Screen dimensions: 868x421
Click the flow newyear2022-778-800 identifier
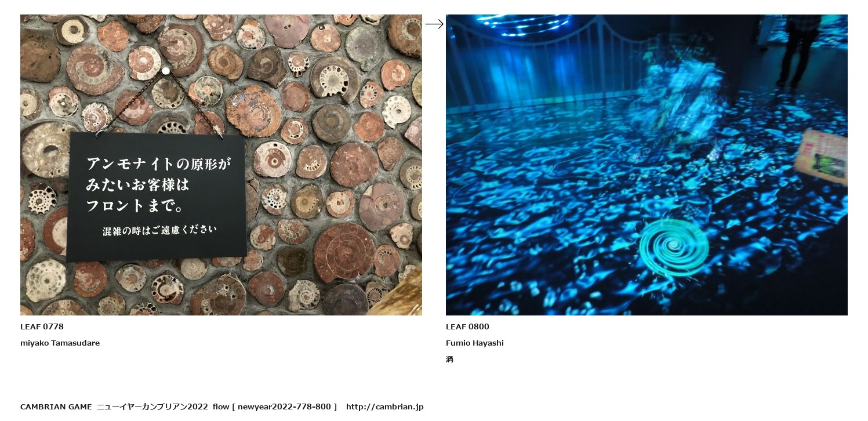tap(275, 407)
